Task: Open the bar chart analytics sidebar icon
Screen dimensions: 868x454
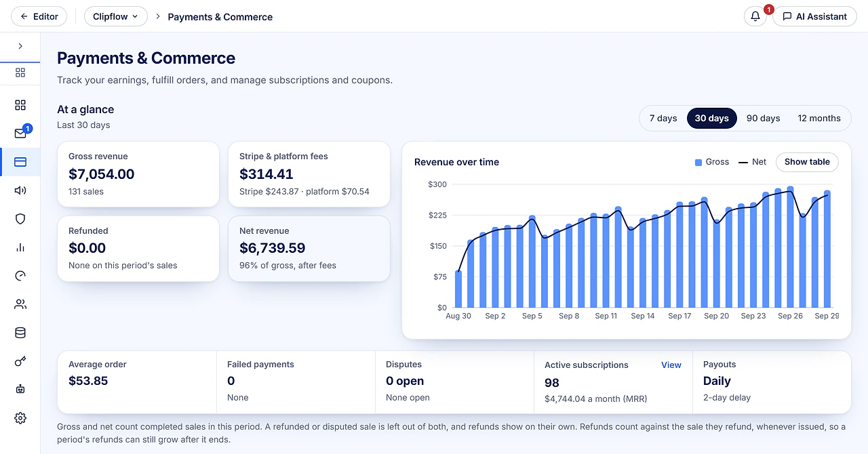Action: tap(20, 247)
